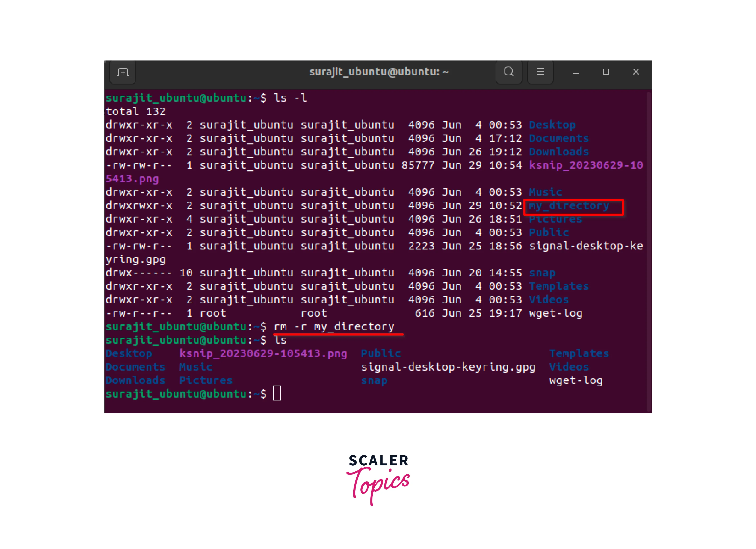Click ksnip_20230629-105413.png in the ls output

coord(263,353)
